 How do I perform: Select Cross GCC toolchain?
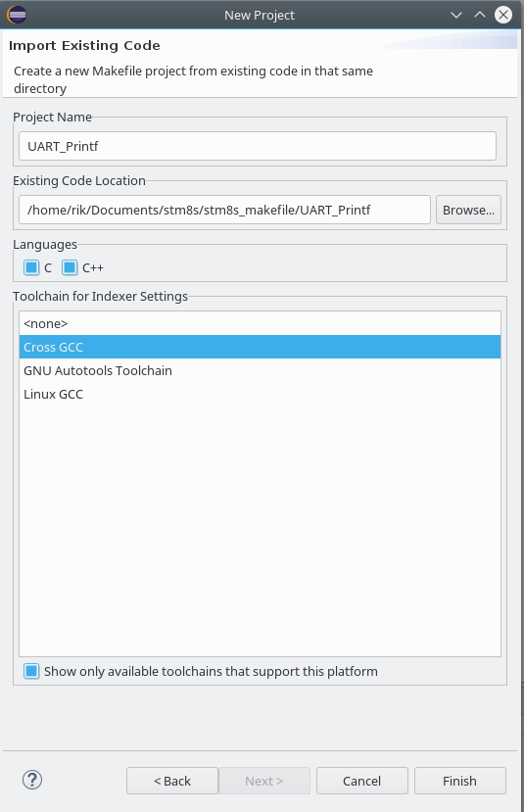[x=260, y=347]
